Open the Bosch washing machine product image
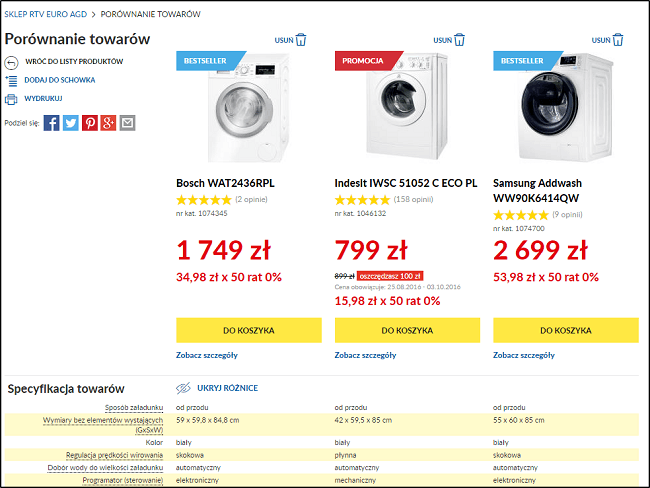The height and width of the screenshot is (488, 650). coord(250,108)
